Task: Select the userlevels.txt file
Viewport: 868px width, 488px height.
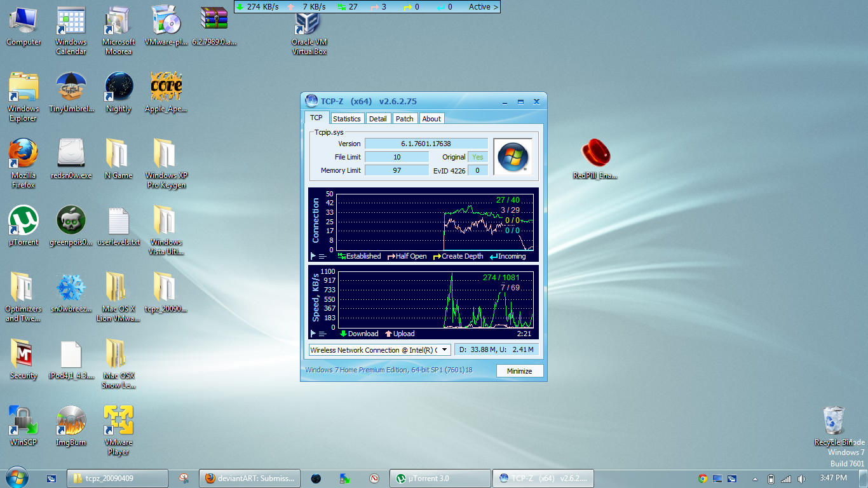Action: [x=119, y=226]
